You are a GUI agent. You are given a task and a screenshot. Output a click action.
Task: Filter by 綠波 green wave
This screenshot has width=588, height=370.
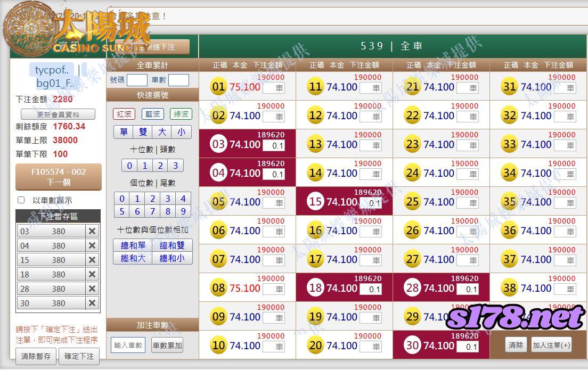point(181,114)
